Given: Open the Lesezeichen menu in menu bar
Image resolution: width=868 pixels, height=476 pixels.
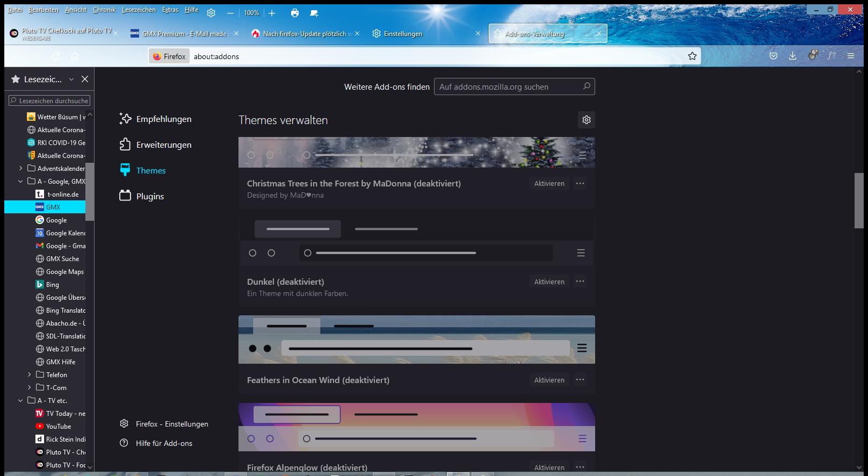Looking at the screenshot, I should click(x=139, y=10).
